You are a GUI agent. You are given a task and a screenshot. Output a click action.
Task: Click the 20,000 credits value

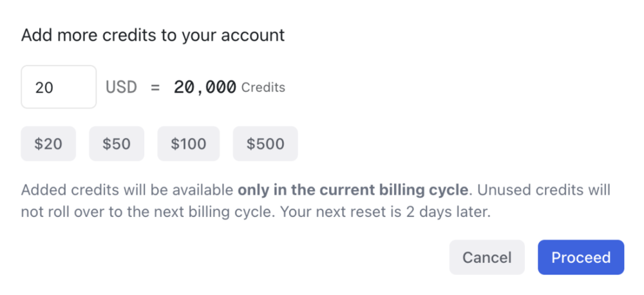pyautogui.click(x=205, y=88)
